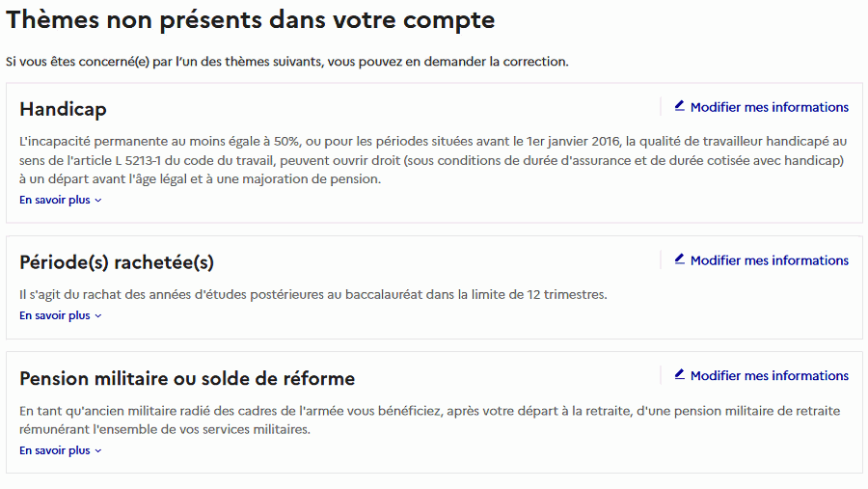The height and width of the screenshot is (489, 868).
Task: Click pencil icon in Handicap card
Action: tap(680, 106)
